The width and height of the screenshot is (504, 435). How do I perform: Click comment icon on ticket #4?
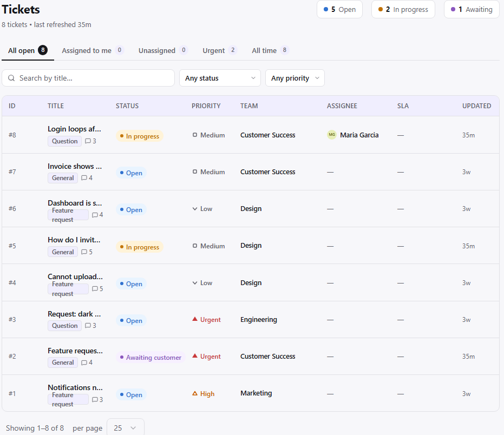pyautogui.click(x=95, y=289)
